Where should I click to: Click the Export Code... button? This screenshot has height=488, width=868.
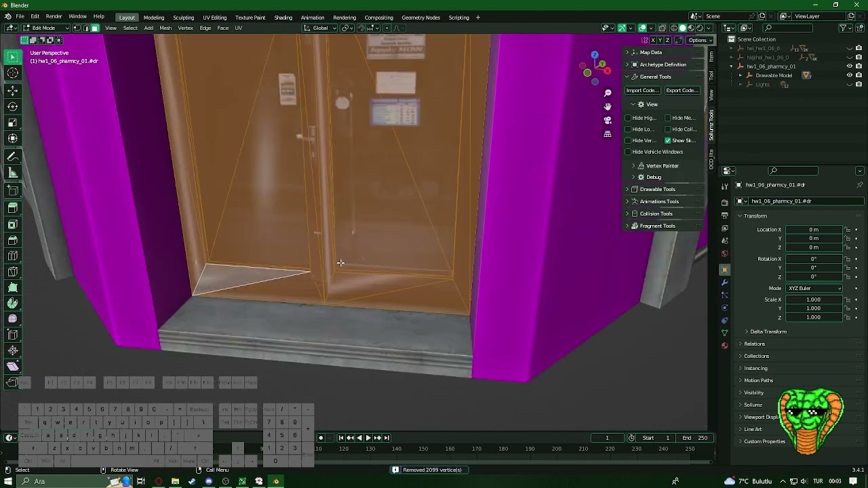[682, 90]
